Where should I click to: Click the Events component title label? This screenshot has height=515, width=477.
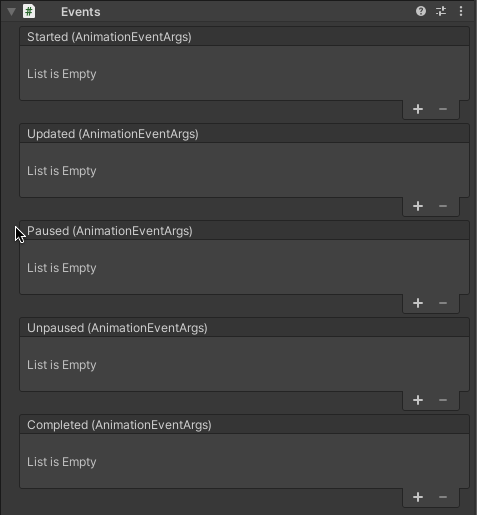tap(81, 12)
